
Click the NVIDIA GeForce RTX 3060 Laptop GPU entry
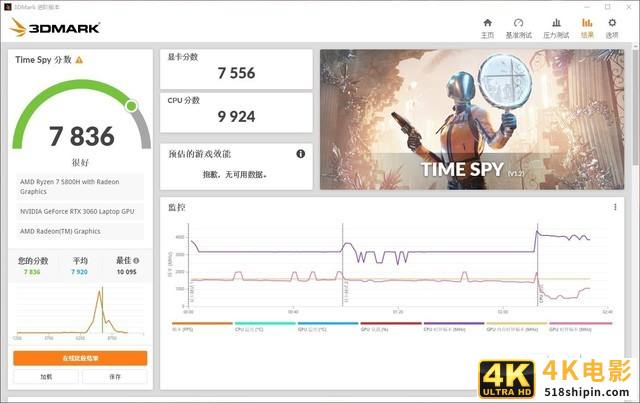[x=80, y=212]
